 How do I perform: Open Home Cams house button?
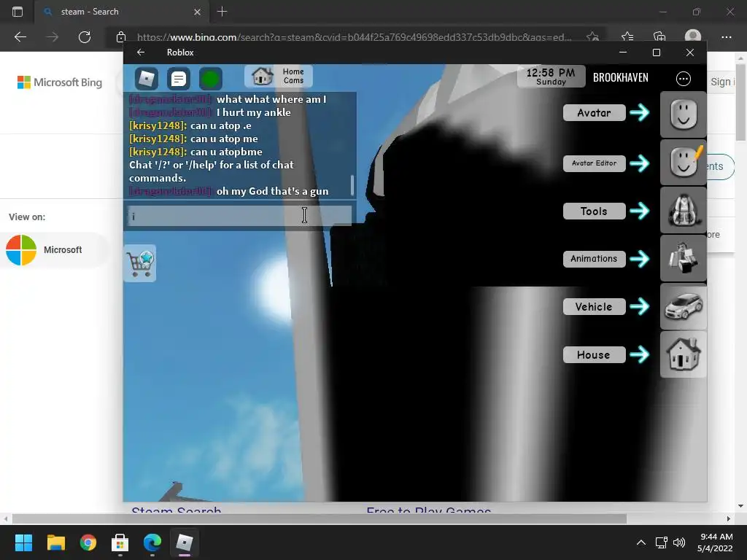click(279, 76)
